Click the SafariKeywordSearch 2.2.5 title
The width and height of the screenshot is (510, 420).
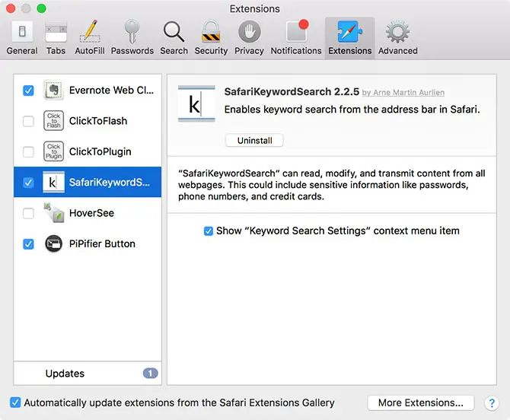click(x=292, y=91)
